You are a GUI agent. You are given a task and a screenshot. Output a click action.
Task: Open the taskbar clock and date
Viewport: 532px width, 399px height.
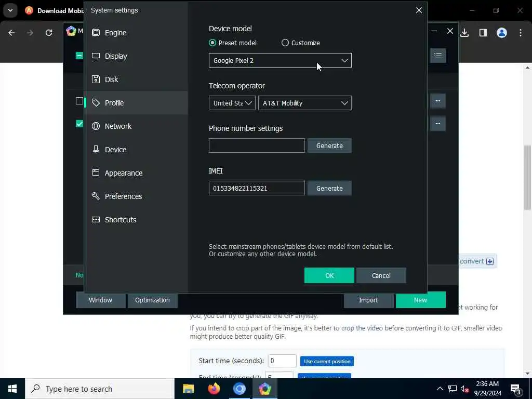tap(487, 389)
